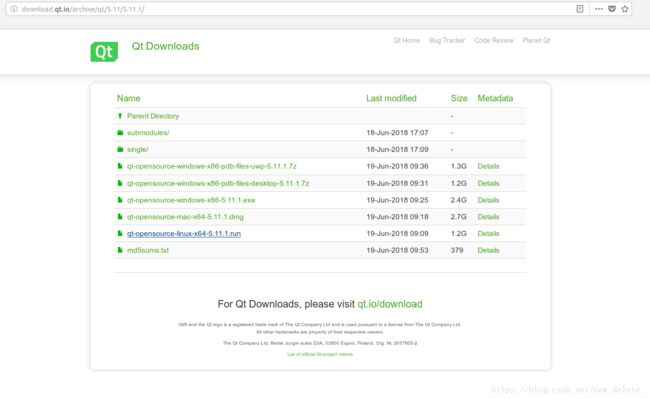Click size 379 of md5sums.txt
Image resolution: width=650 pixels, height=399 pixels.
coord(457,250)
